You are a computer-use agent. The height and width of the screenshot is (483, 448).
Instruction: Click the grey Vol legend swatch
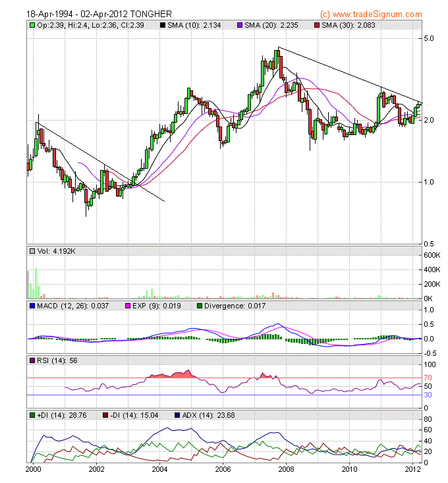click(x=32, y=251)
